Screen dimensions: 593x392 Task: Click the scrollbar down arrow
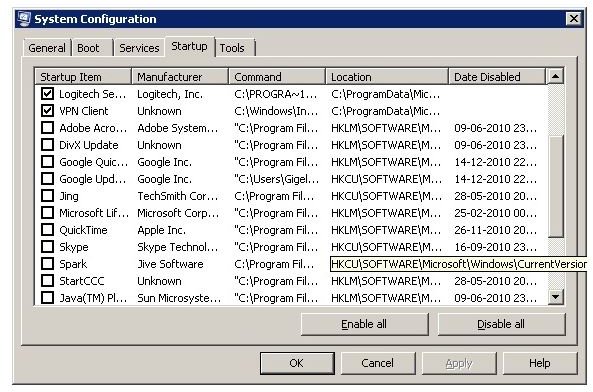point(555,297)
